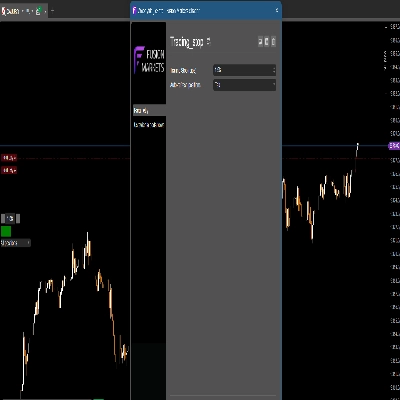This screenshot has width=400, height=400.
Task: Click the green square button on chart
Action: 6,231
